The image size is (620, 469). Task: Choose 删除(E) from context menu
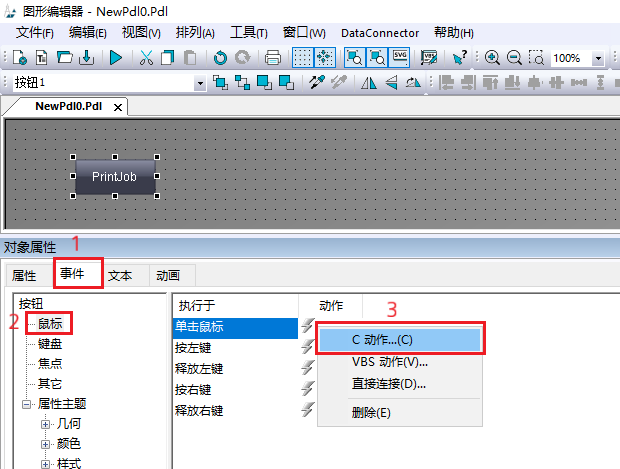[x=400, y=413]
